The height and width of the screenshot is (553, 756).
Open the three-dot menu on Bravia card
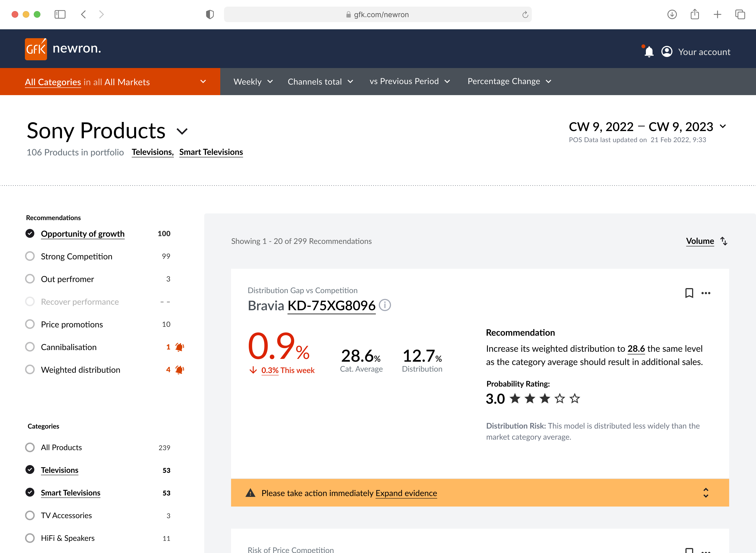(706, 293)
